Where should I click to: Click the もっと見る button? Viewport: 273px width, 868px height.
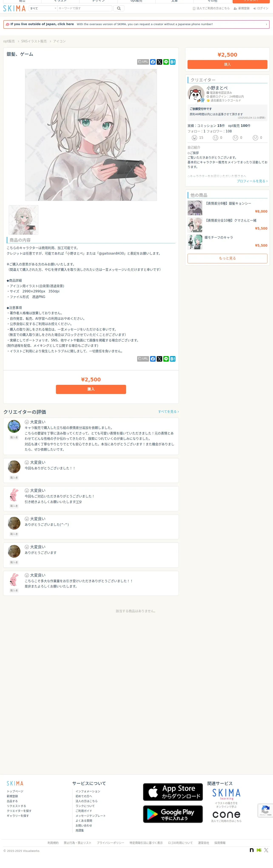coord(227,258)
